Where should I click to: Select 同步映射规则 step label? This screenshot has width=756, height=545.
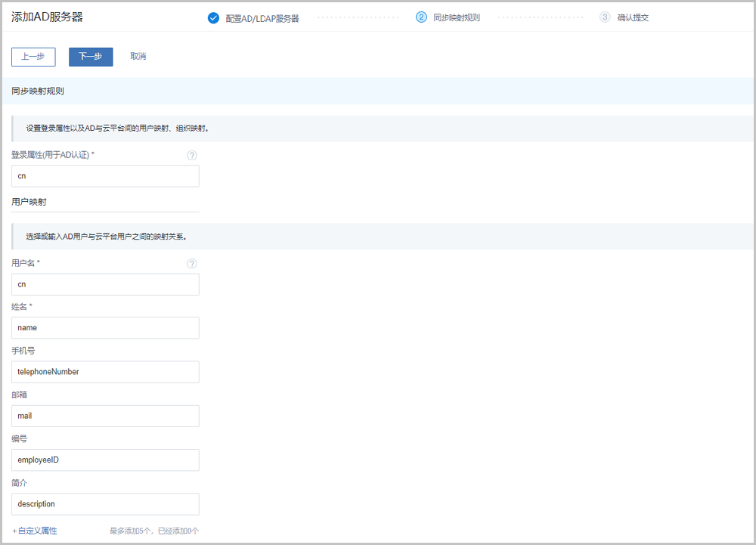click(457, 17)
